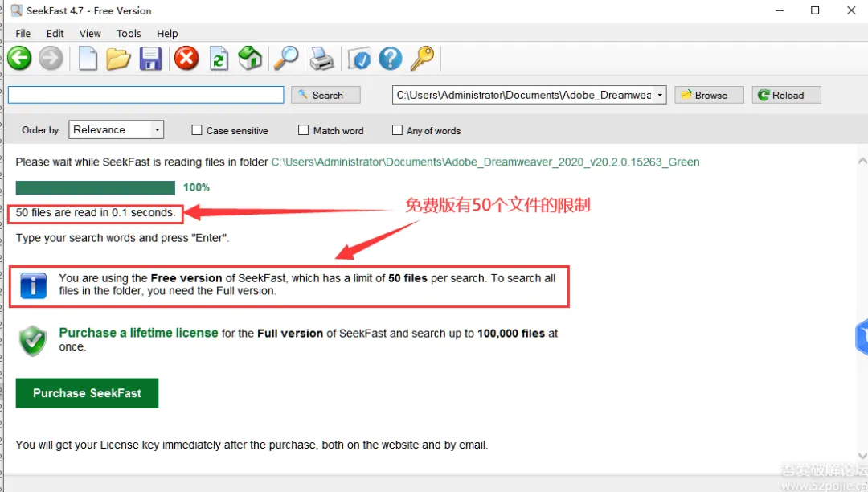868x492 pixels.
Task: Print using the printer icon
Action: tap(321, 58)
